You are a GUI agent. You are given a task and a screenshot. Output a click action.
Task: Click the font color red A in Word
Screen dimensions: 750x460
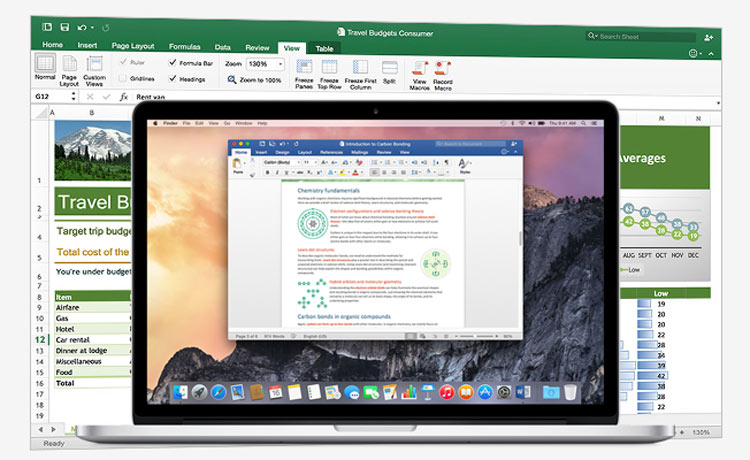click(355, 172)
